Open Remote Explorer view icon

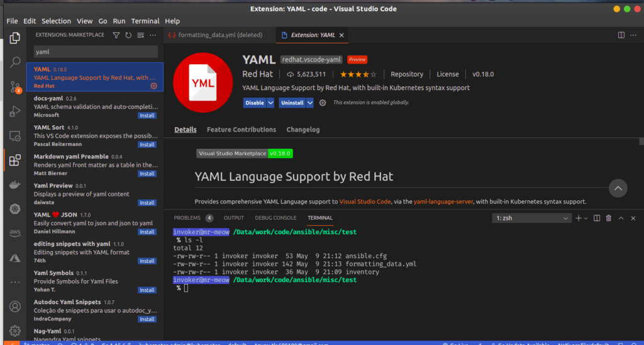[x=15, y=136]
